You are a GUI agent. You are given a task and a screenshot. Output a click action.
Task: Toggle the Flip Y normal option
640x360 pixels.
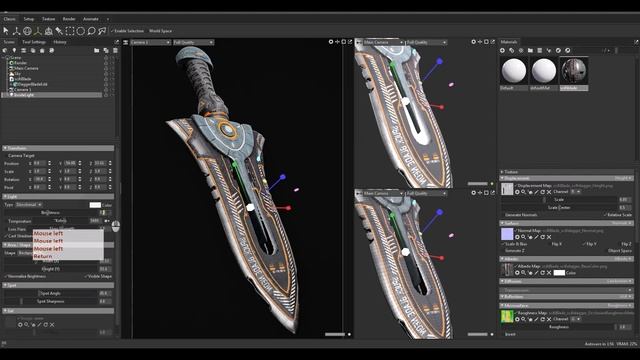coord(589,244)
